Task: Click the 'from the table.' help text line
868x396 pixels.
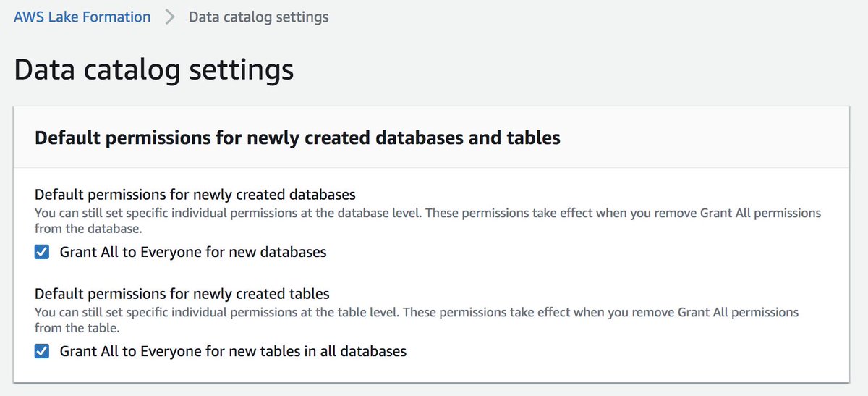Action: (77, 327)
